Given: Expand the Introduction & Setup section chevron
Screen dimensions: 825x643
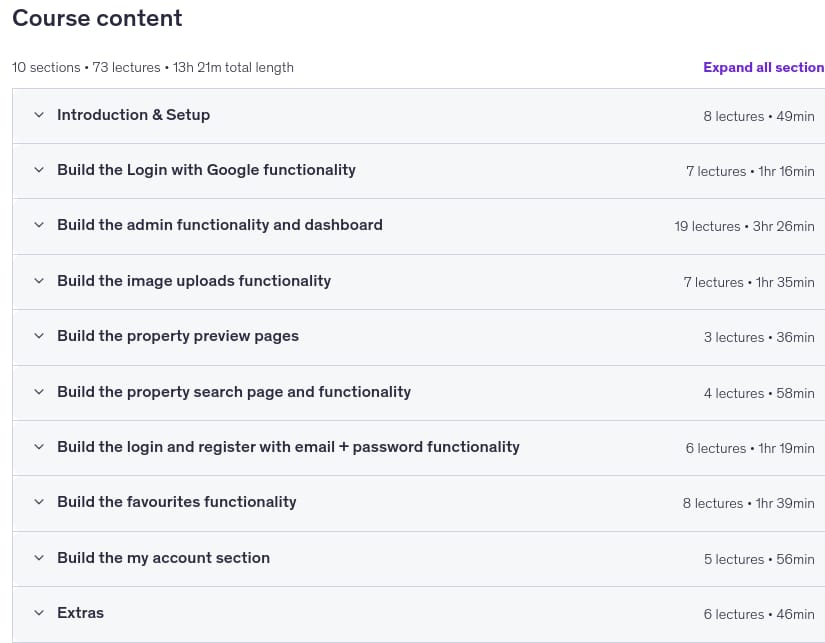Looking at the screenshot, I should tap(39, 115).
